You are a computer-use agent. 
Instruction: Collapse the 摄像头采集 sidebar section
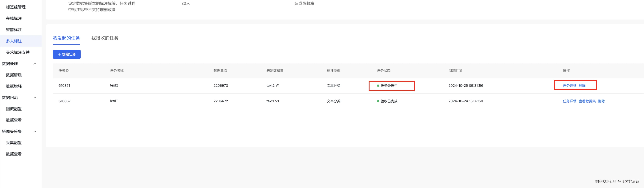click(35, 131)
